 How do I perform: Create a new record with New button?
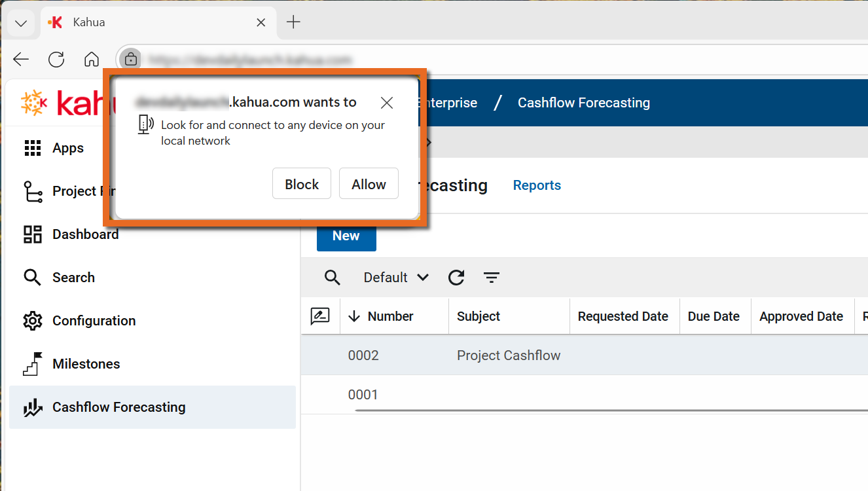click(346, 236)
